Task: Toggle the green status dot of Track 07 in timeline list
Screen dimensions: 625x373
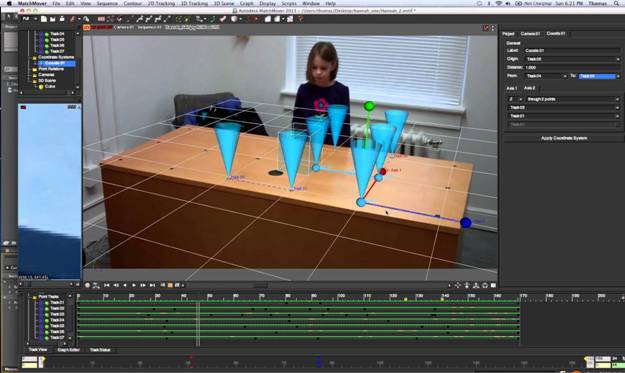Action: tap(47, 338)
